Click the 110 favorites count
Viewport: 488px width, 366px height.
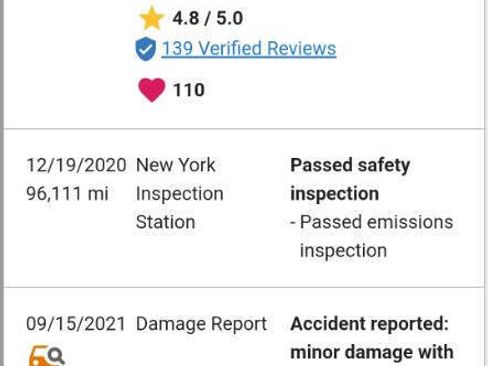tap(189, 90)
